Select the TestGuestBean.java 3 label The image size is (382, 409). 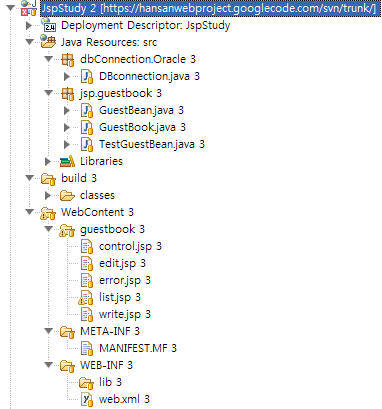coord(152,144)
